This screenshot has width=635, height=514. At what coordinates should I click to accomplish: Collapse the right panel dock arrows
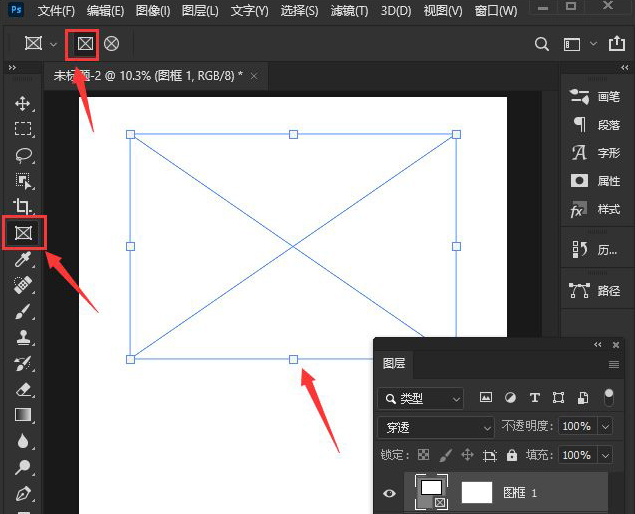(625, 68)
